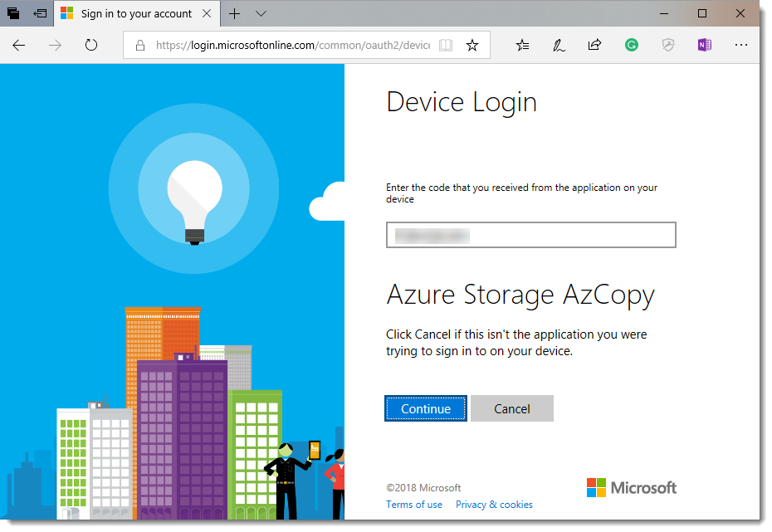Open Terms of use link

tap(414, 505)
